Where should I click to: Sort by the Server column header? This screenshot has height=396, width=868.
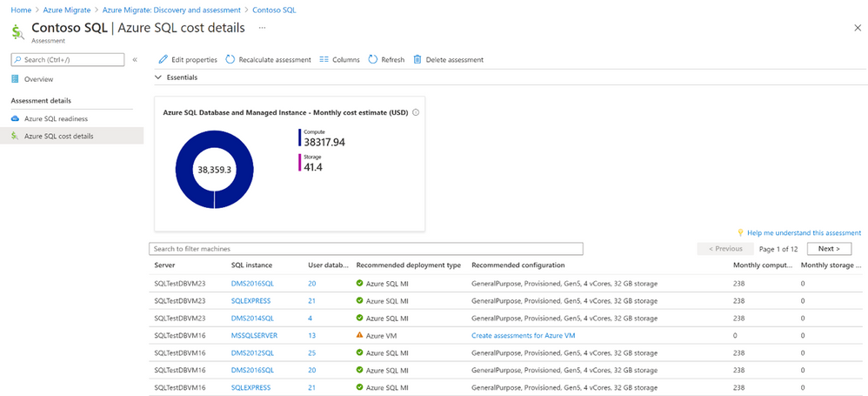[x=164, y=265]
